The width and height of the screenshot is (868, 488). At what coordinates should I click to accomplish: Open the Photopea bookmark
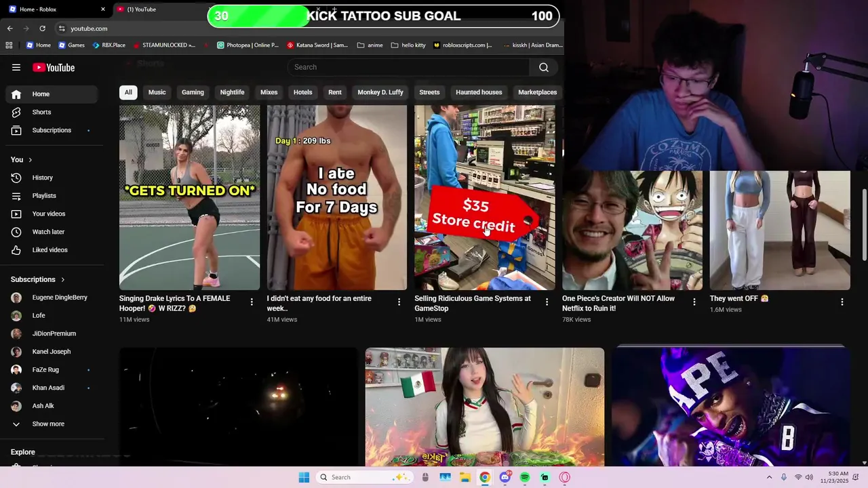248,45
